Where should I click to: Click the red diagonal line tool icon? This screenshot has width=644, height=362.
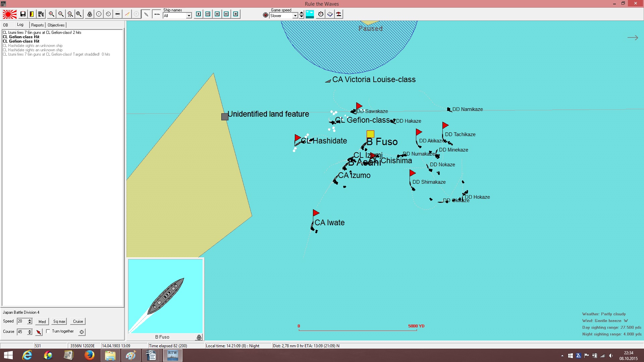tap(127, 14)
